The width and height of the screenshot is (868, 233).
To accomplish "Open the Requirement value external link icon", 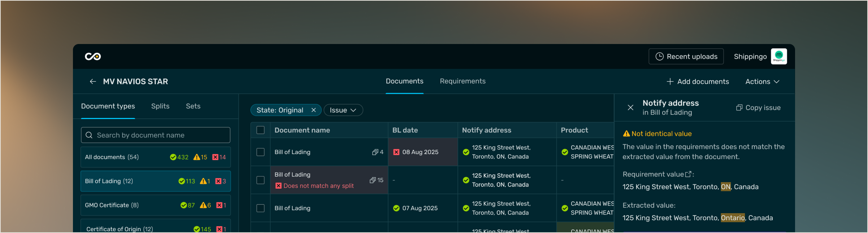I will [x=688, y=174].
